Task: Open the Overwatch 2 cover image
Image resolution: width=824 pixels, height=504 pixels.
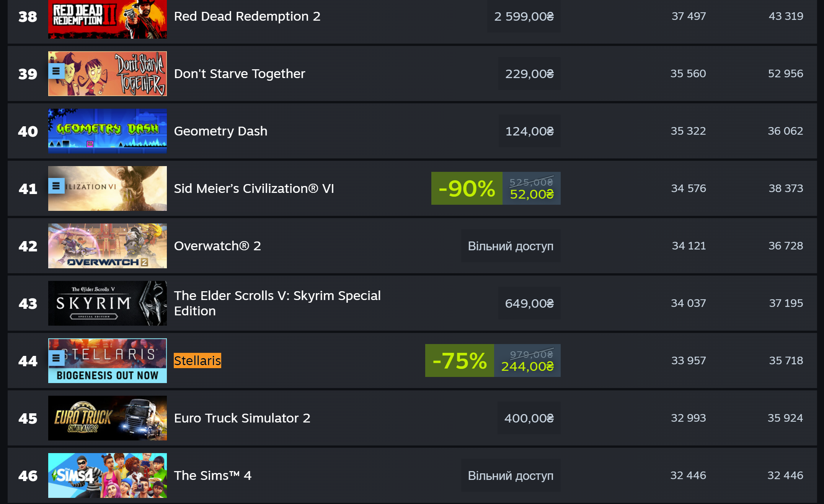Action: [x=108, y=246]
